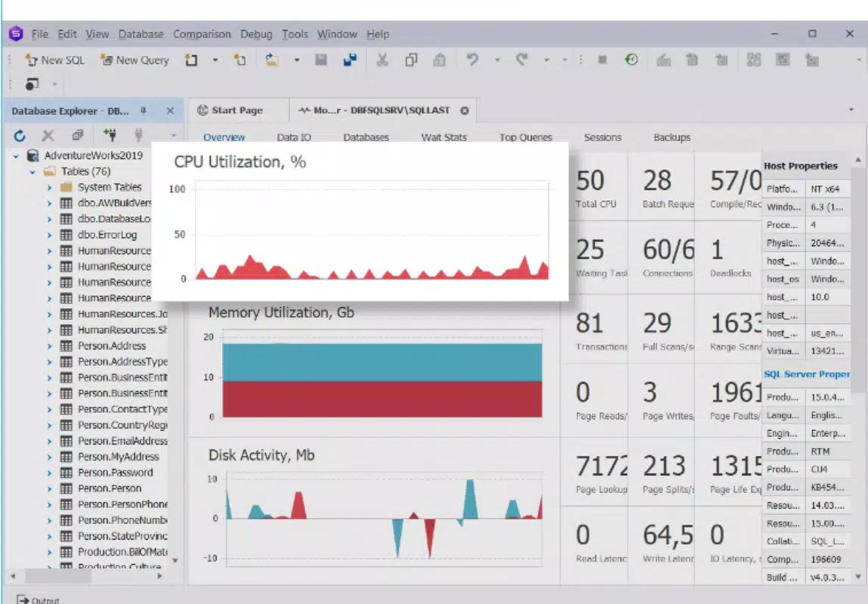Click the window layout icon on second toolbar row
Screen dimensions: 868x604
click(32, 84)
